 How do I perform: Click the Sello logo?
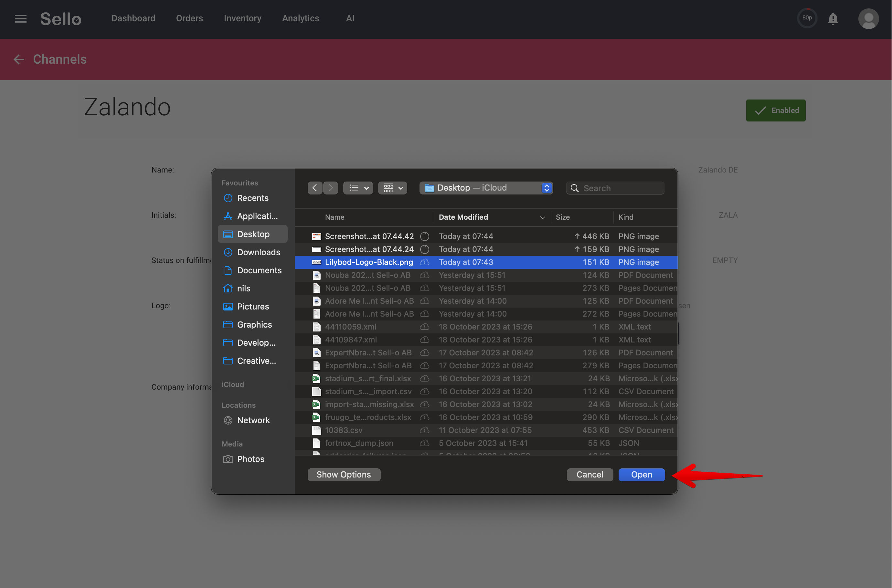click(x=61, y=19)
